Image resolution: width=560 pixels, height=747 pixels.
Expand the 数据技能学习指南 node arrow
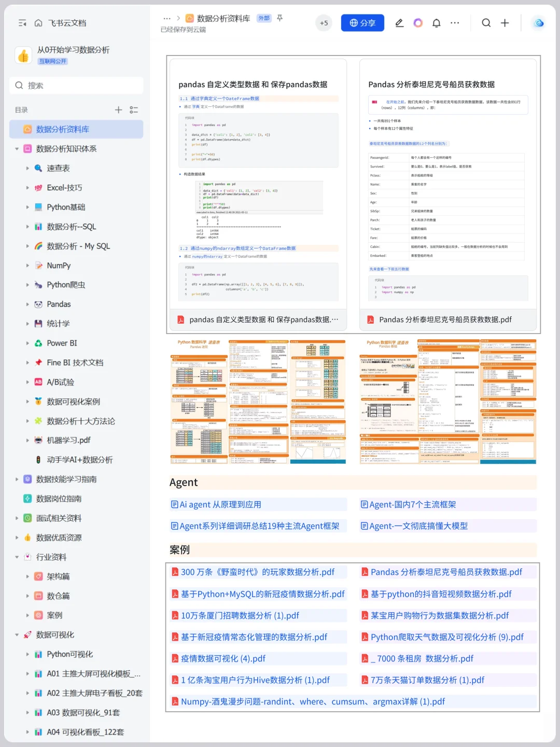click(17, 479)
